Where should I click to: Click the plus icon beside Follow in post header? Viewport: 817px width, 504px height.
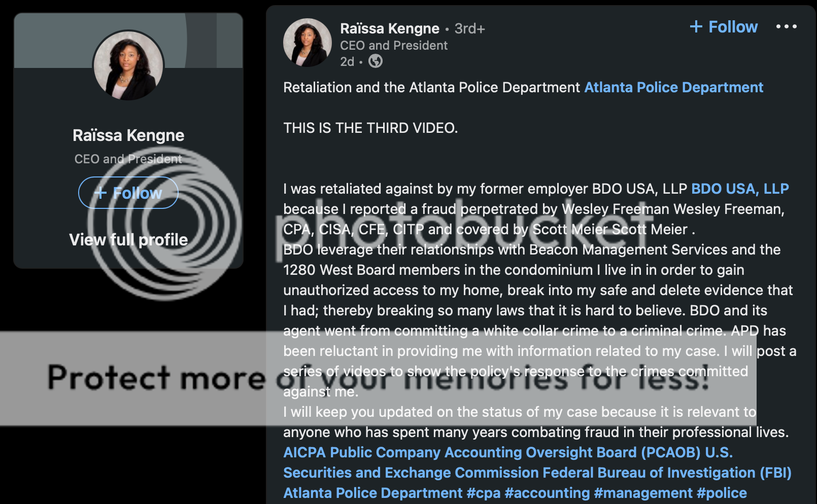696,26
